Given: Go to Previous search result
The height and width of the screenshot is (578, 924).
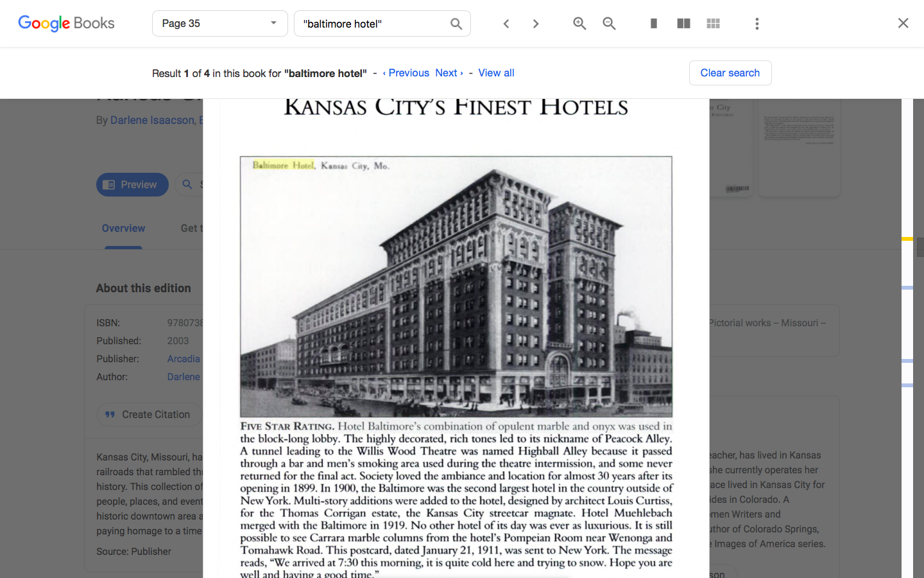Looking at the screenshot, I should point(406,73).
